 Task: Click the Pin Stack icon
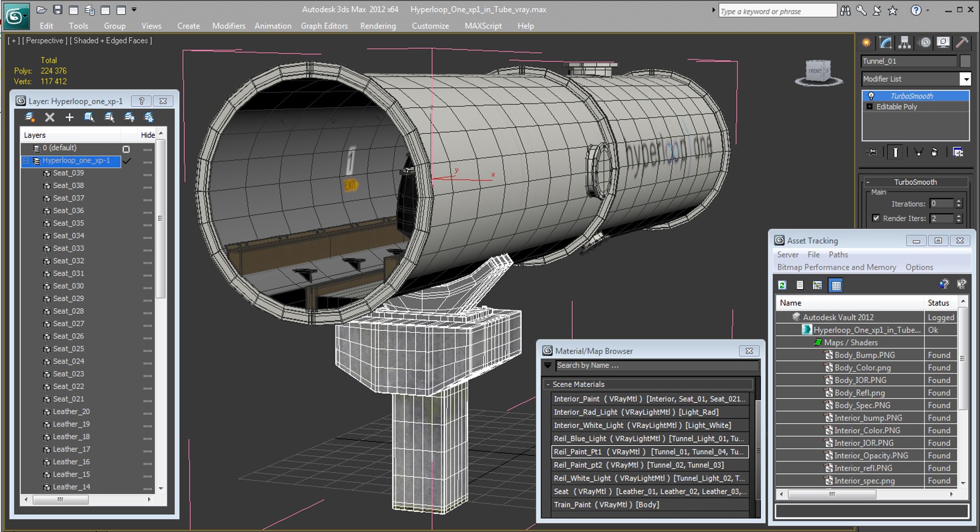pyautogui.click(x=872, y=152)
